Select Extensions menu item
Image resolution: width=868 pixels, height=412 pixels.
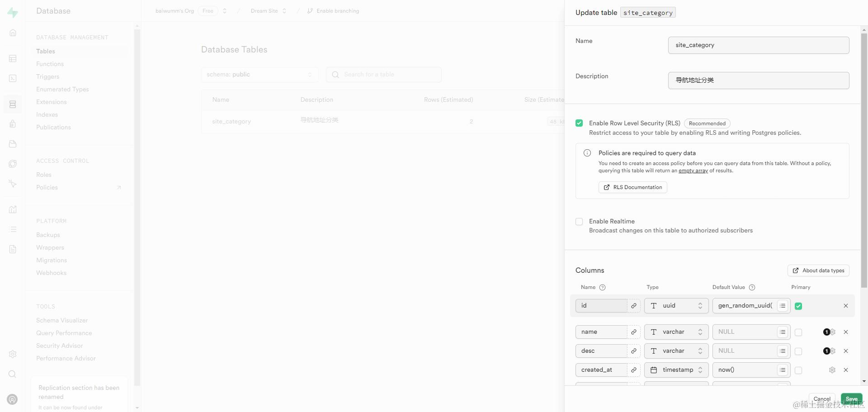pyautogui.click(x=51, y=102)
